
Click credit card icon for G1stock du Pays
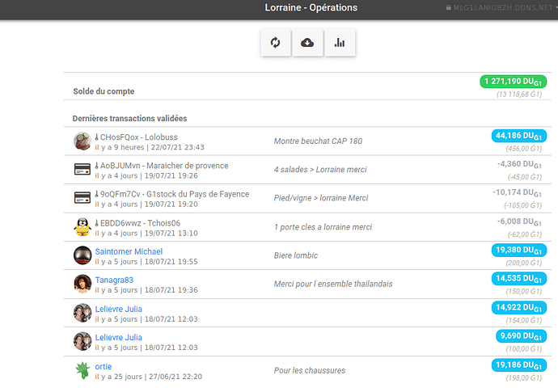pyautogui.click(x=82, y=199)
